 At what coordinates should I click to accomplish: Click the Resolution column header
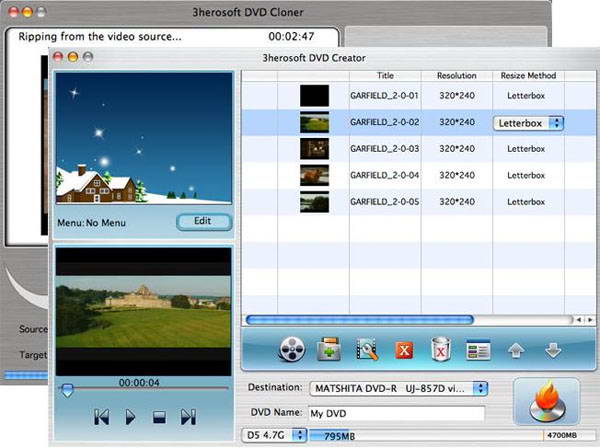click(457, 76)
